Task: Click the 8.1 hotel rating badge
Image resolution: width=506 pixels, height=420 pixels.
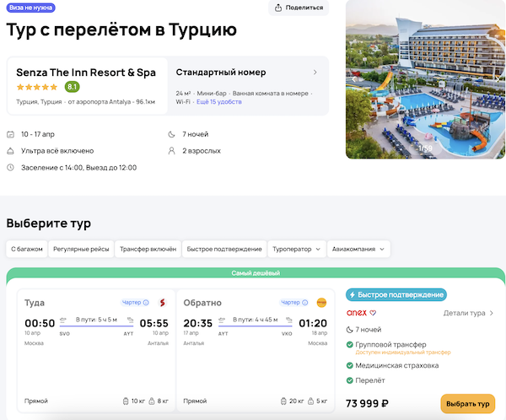Action: click(72, 86)
